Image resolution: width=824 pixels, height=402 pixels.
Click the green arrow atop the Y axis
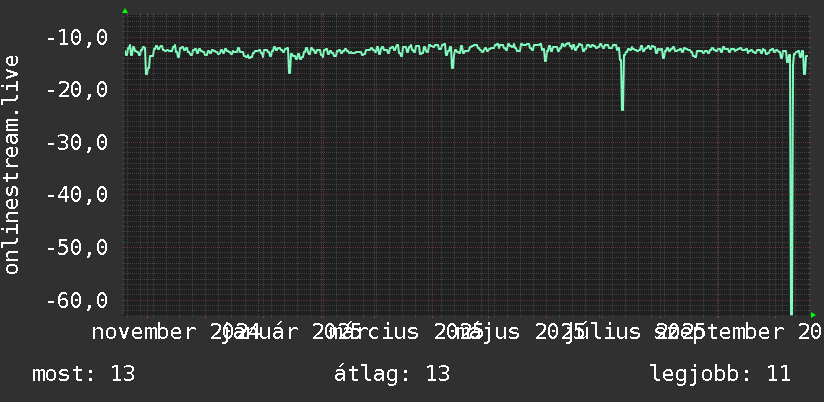point(125,11)
